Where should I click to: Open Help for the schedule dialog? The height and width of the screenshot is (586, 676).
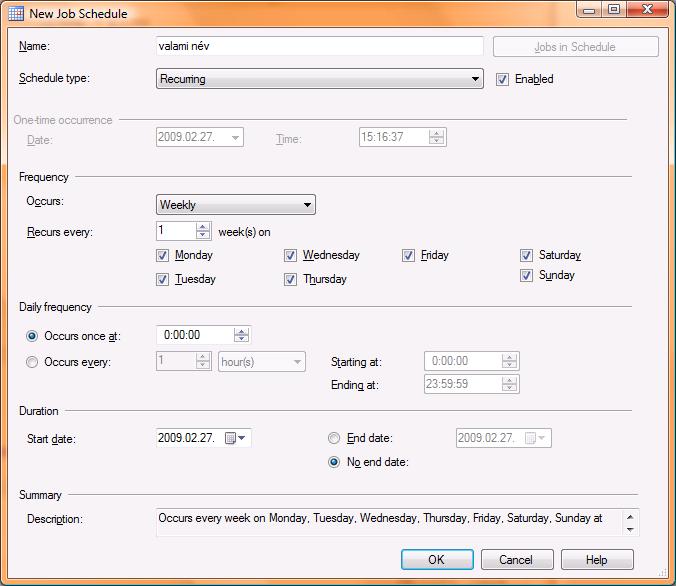coord(597,560)
